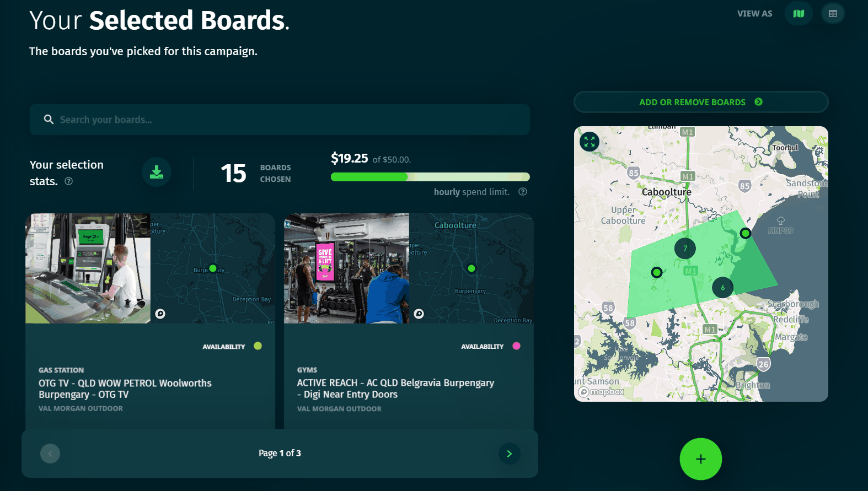Screen dimensions: 868x491
Task: Focus the Search your boards field
Action: (x=280, y=120)
